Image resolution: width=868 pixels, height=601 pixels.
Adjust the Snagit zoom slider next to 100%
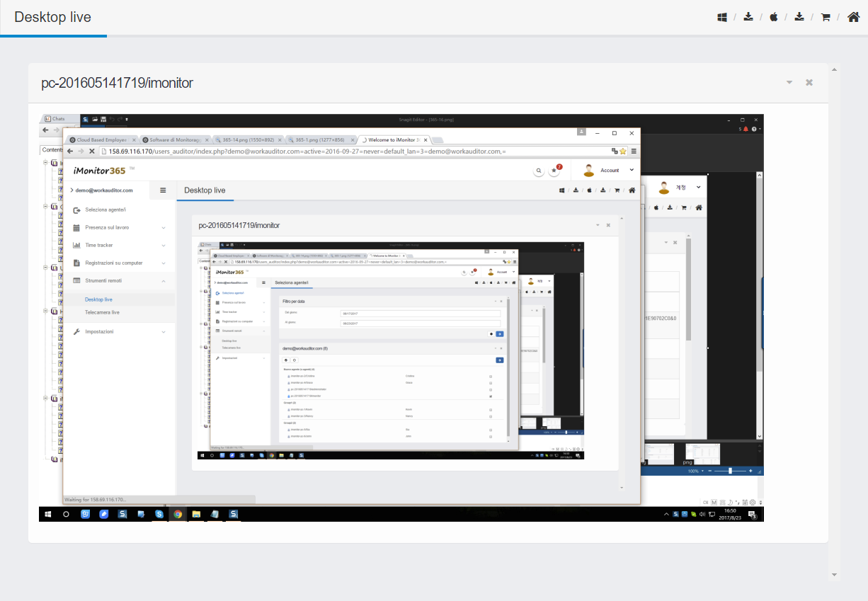(x=730, y=470)
